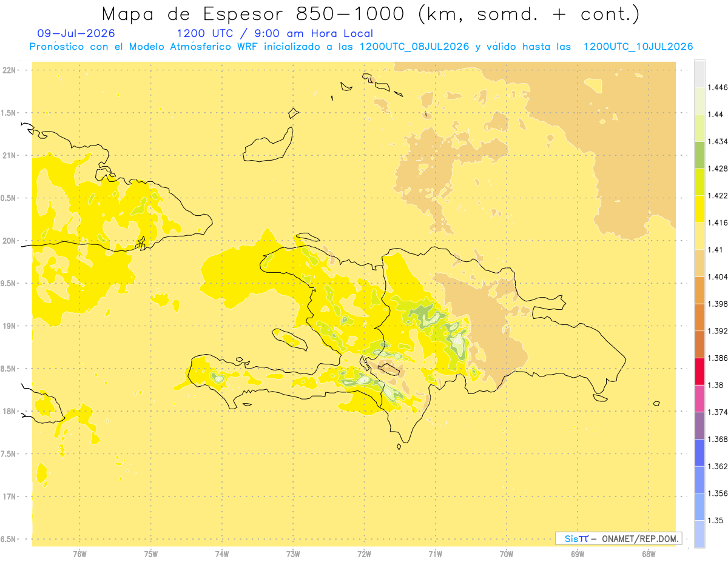
Task: Click the '19N' latitude axis label
Action: pyautogui.click(x=10, y=326)
